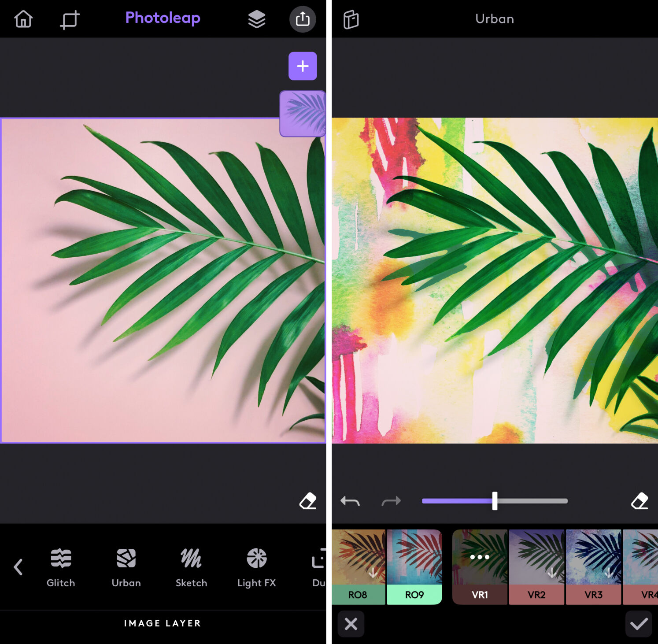
Task: Open the Layers panel icon
Action: click(x=256, y=19)
